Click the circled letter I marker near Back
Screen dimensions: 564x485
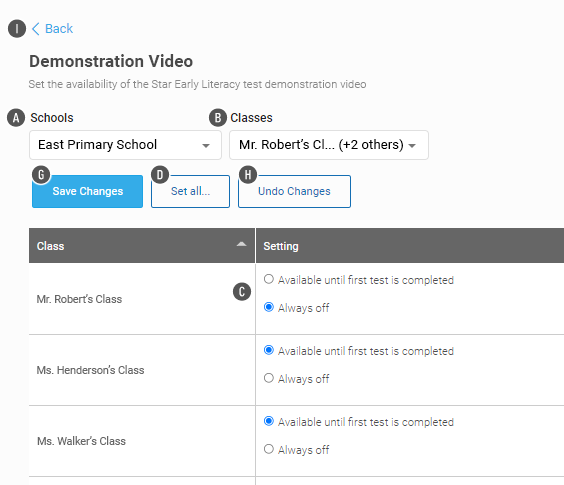pos(17,29)
